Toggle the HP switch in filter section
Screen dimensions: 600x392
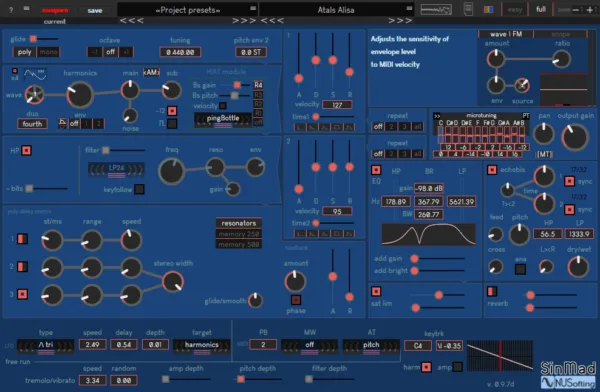pyautogui.click(x=26, y=150)
